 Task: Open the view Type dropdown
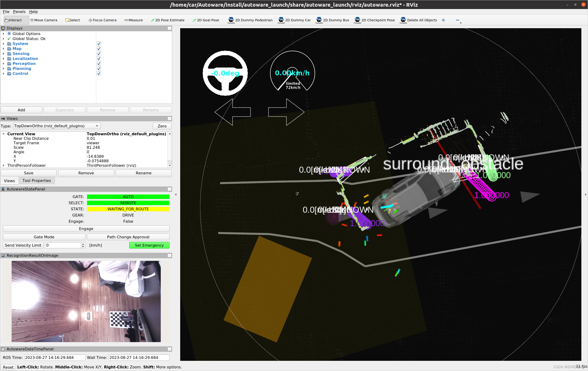pyautogui.click(x=57, y=126)
